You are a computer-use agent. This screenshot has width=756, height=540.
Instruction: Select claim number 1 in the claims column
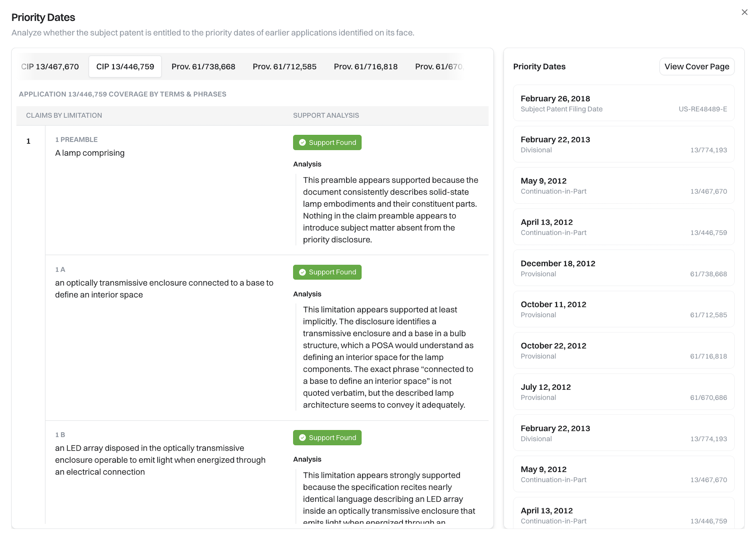click(x=28, y=141)
